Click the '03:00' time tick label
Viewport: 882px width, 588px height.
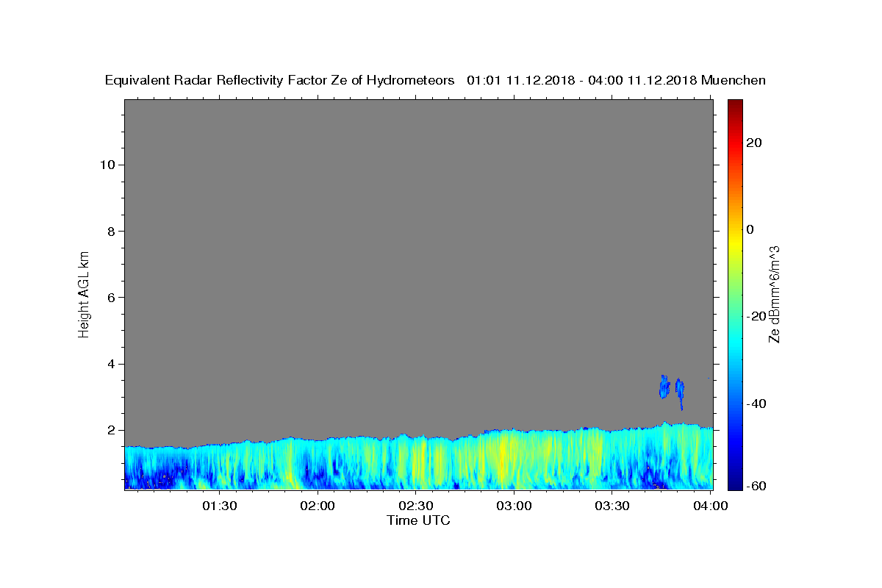514,506
